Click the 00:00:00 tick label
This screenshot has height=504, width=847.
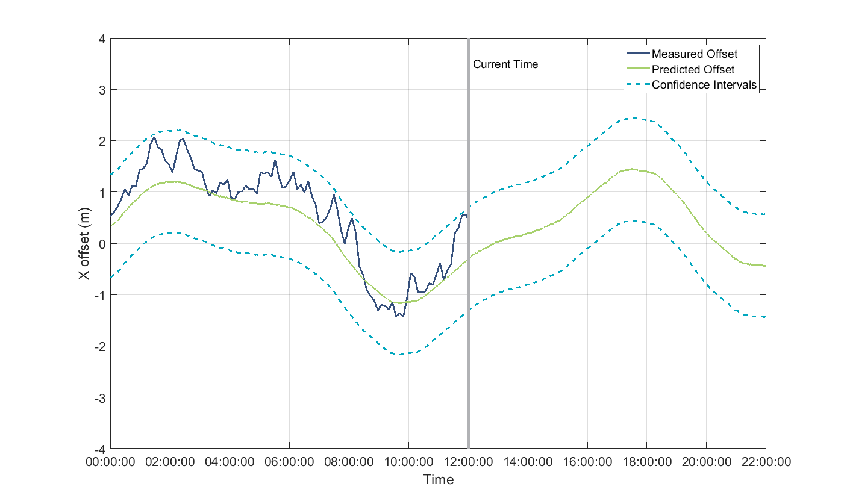pyautogui.click(x=111, y=461)
